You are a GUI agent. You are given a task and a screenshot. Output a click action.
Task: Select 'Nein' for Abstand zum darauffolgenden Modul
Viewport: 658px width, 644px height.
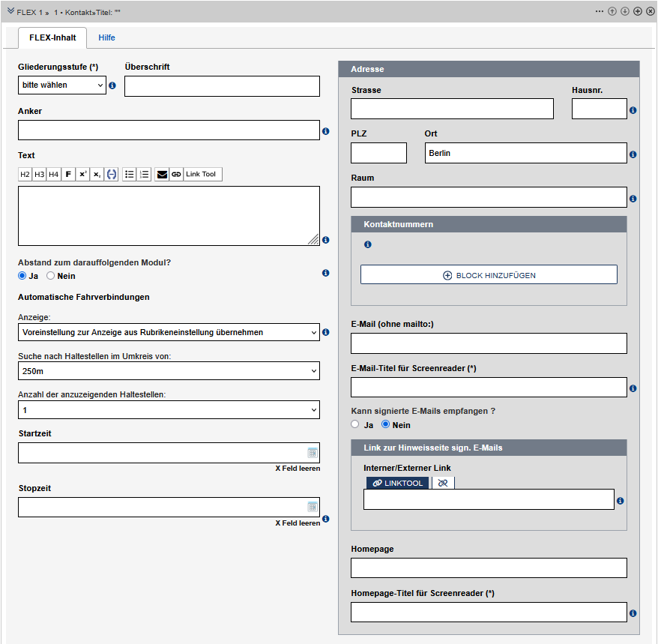click(51, 276)
